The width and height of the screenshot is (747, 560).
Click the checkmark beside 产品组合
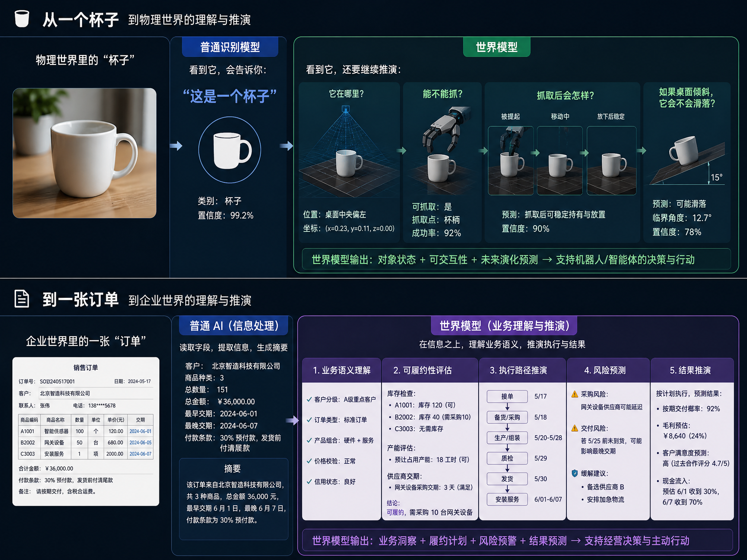click(309, 440)
